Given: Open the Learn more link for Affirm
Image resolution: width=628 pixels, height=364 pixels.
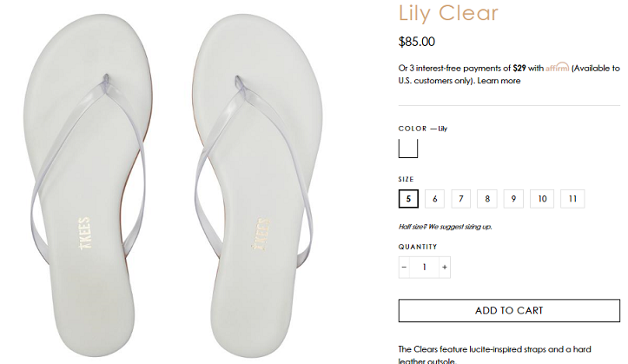Looking at the screenshot, I should click(x=499, y=81).
